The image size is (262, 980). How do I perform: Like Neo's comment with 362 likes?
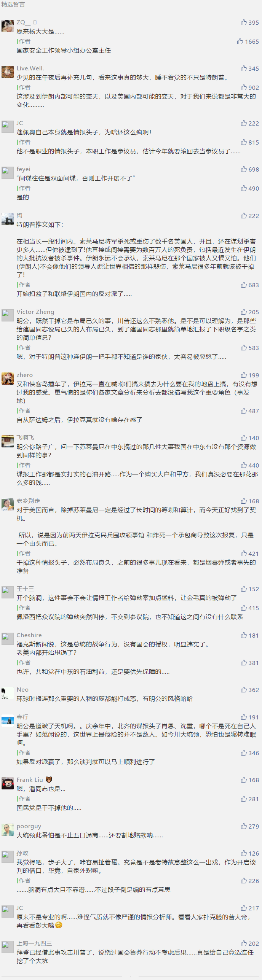point(249,690)
